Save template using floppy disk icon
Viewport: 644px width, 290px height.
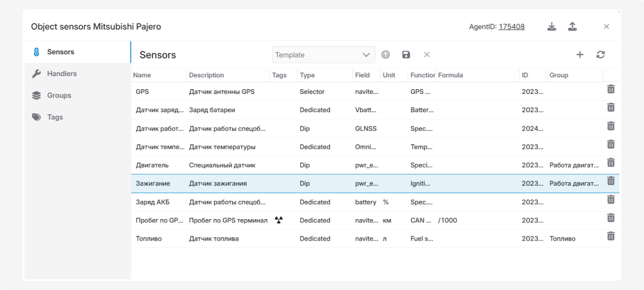(406, 55)
